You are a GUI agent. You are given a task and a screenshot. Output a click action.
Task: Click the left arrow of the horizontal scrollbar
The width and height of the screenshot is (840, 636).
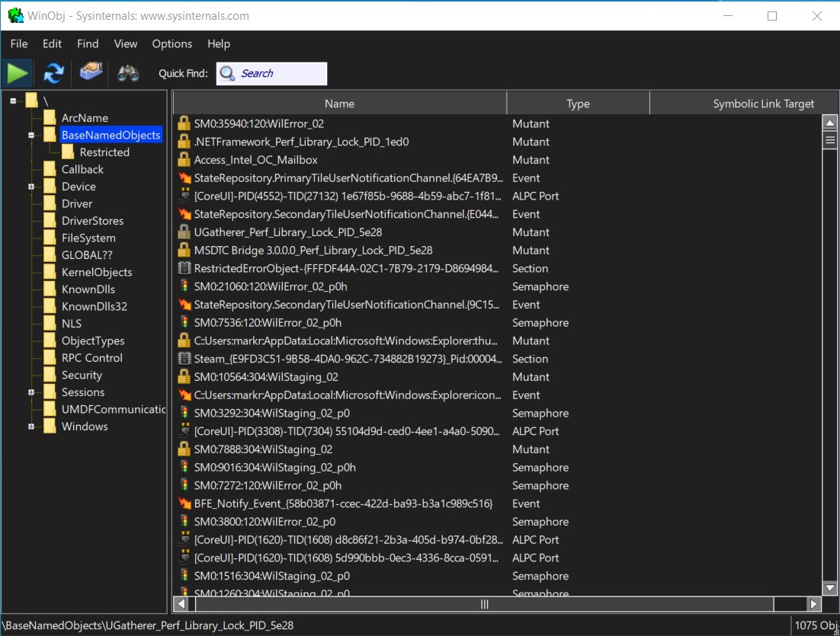(181, 604)
